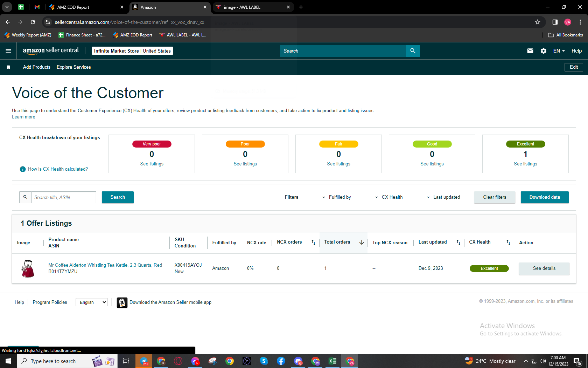Open the Weekly Report (AMZ) bookmark
This screenshot has height=368, width=588.
[x=28, y=35]
